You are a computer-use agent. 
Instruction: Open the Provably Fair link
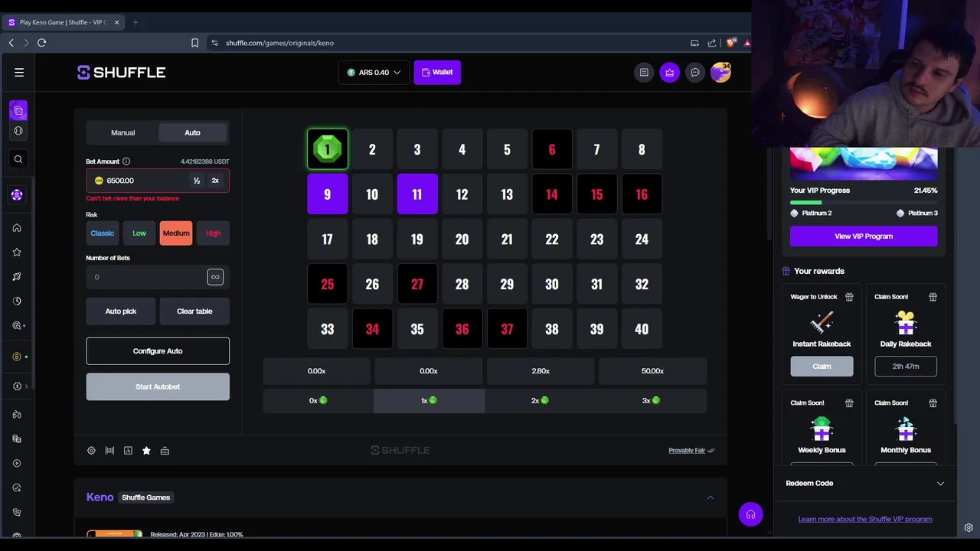691,451
